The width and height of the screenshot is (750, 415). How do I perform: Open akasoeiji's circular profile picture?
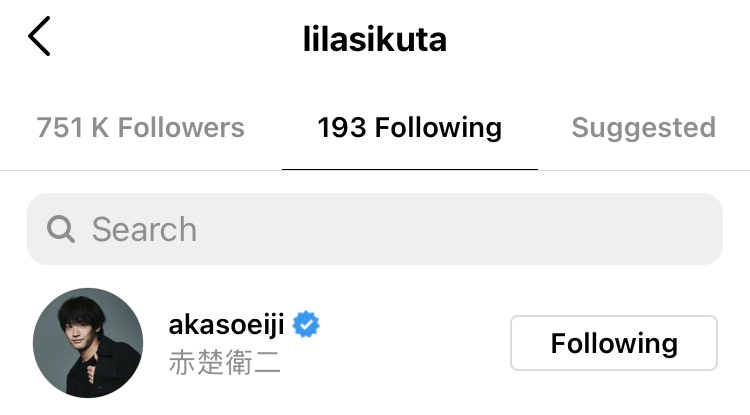88,343
